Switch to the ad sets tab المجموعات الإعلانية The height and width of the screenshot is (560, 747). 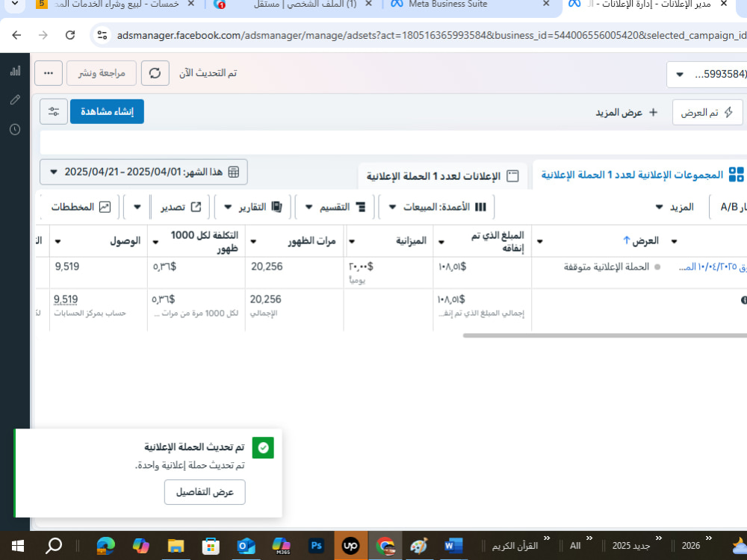[641, 175]
